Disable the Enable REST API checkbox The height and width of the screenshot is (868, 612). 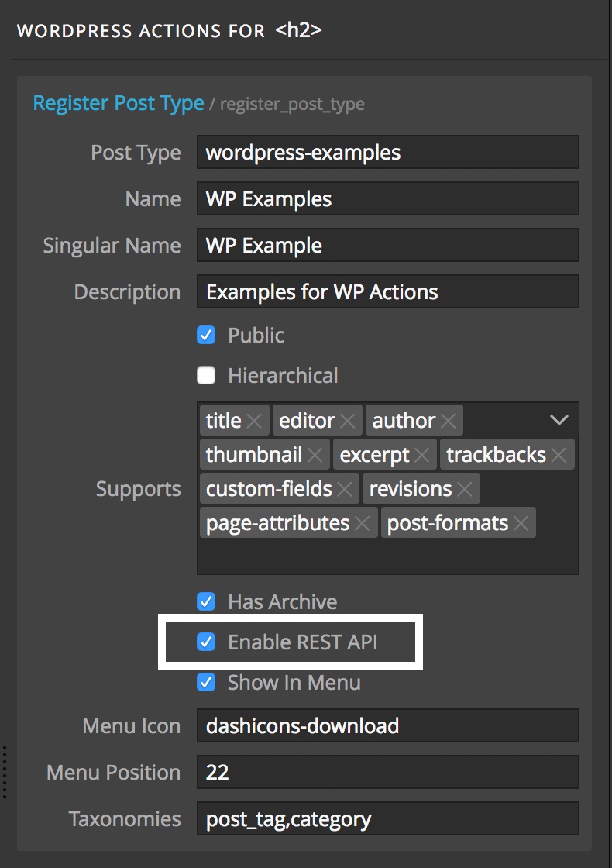point(206,642)
